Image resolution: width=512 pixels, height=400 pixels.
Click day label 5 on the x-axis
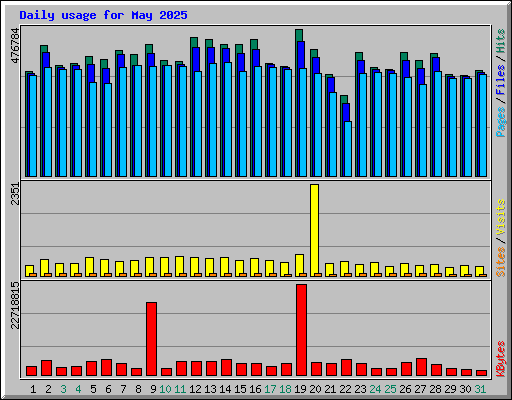pyautogui.click(x=93, y=389)
